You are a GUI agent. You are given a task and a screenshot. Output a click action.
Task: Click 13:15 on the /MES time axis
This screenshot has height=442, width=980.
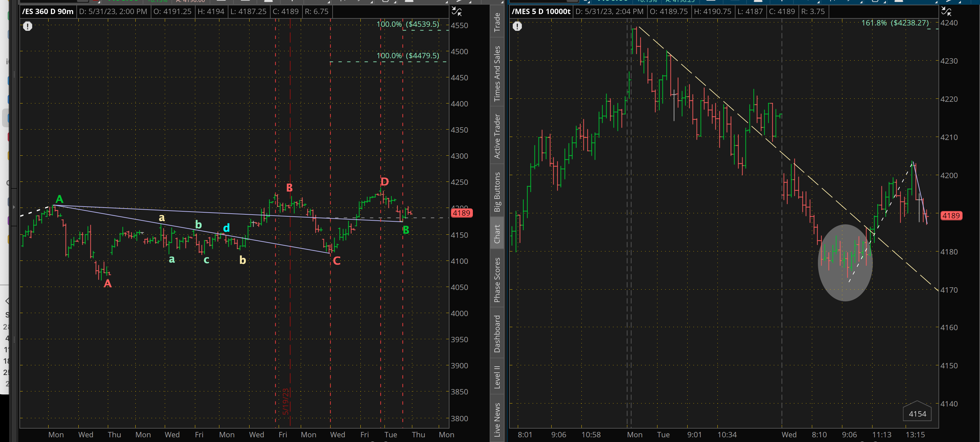915,434
